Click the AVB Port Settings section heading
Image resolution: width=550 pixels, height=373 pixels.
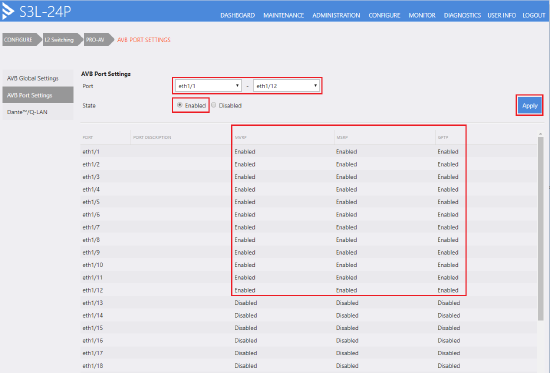106,74
